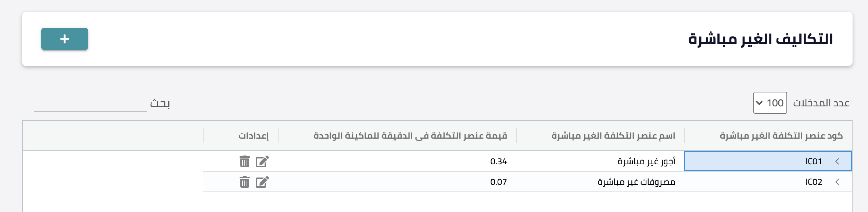Expand the IC02 row chevron
The height and width of the screenshot is (212, 868).
click(x=837, y=182)
